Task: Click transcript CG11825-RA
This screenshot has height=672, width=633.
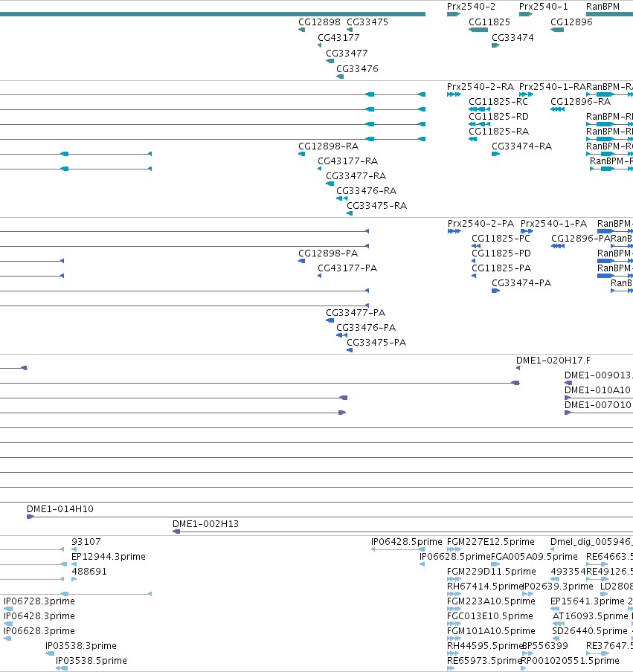Action: [x=498, y=131]
